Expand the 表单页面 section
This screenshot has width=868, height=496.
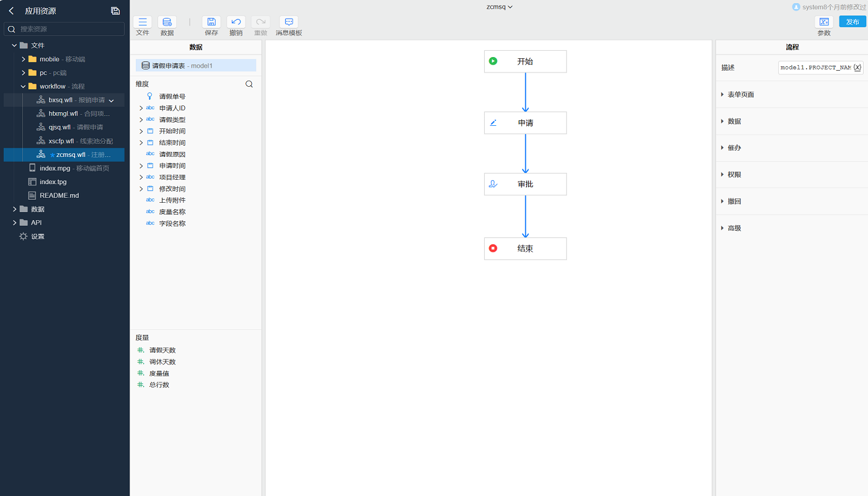[x=740, y=95]
